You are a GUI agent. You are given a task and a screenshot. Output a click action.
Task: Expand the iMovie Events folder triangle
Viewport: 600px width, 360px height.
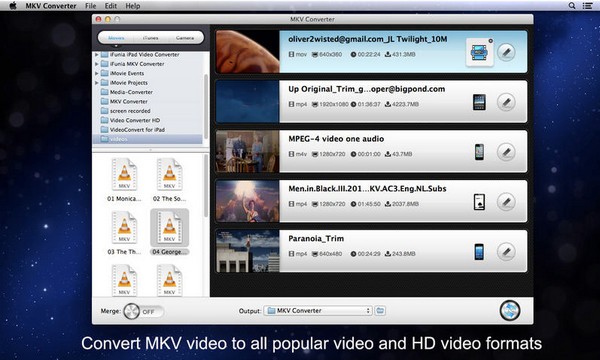pos(96,73)
